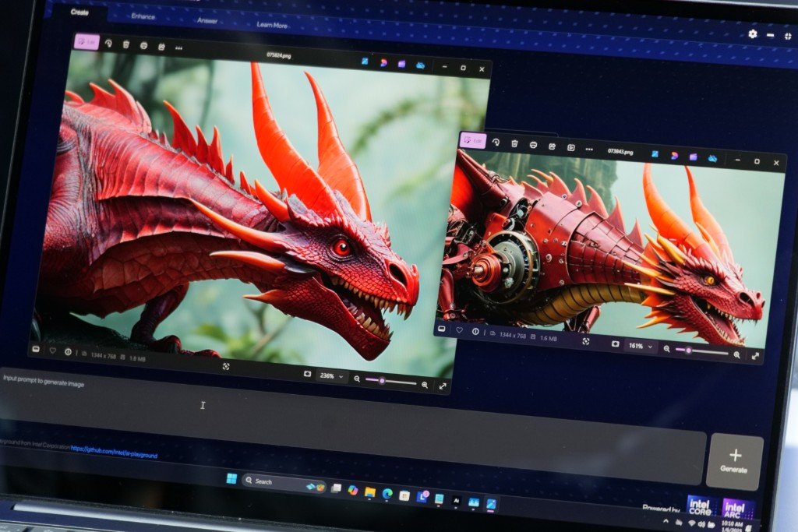
Task: Open three-dot menu in 075824.png window
Action: click(178, 48)
